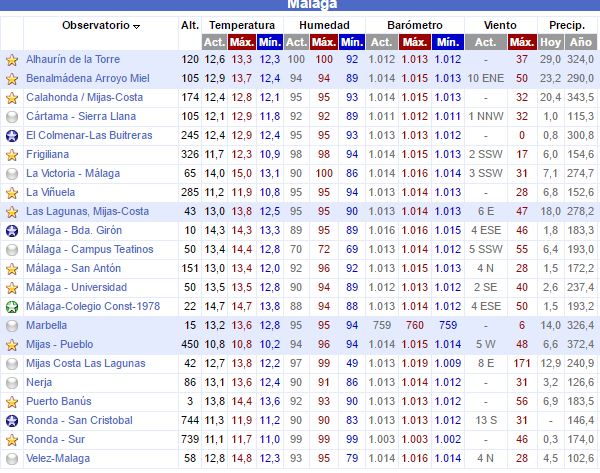Open the Mijas - Pueblo station link
Viewport: 600px width, 473px height.
pyautogui.click(x=59, y=345)
